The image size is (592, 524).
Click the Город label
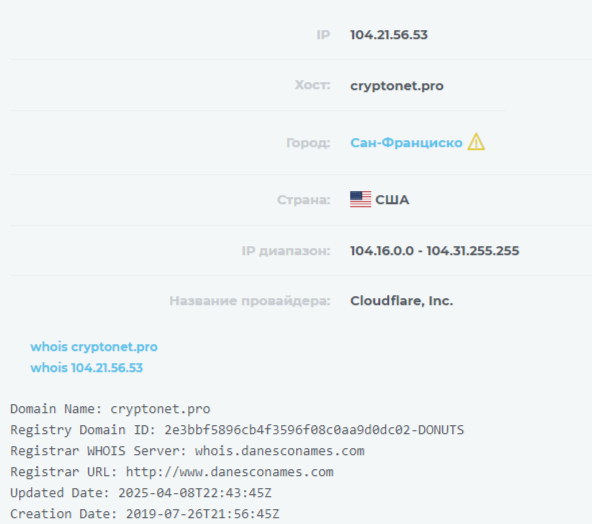click(x=308, y=143)
